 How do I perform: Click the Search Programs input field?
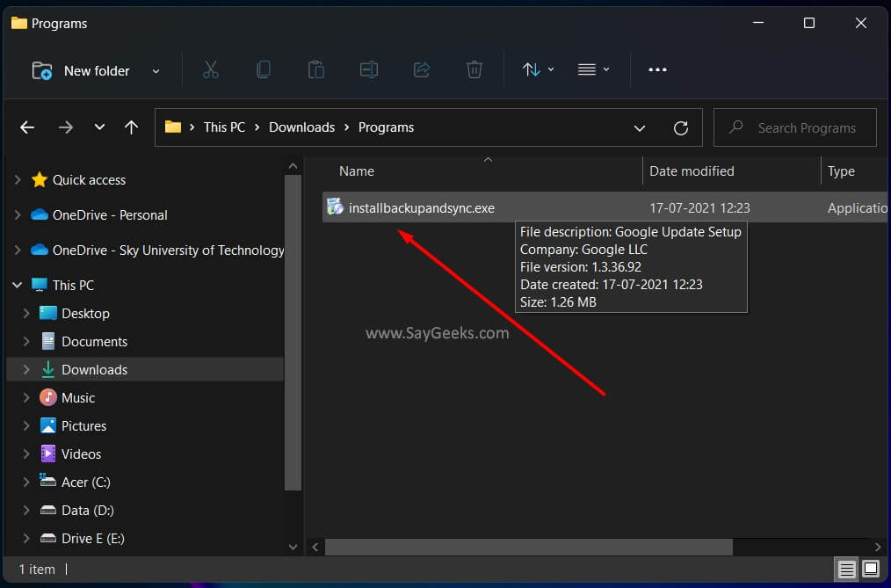pyautogui.click(x=794, y=127)
